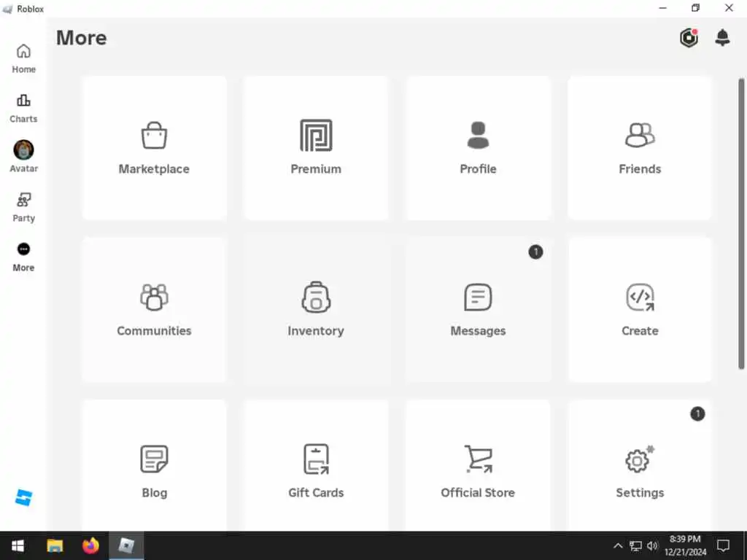The width and height of the screenshot is (747, 560).
Task: Open the Profile tile
Action: pyautogui.click(x=478, y=147)
